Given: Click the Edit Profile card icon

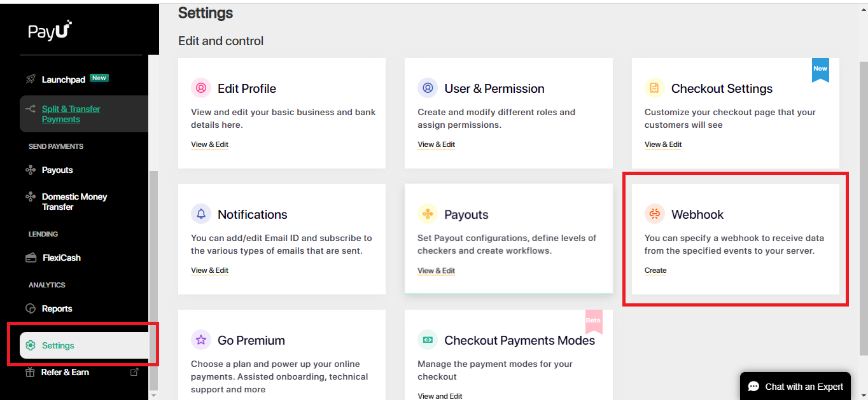Looking at the screenshot, I should point(201,88).
